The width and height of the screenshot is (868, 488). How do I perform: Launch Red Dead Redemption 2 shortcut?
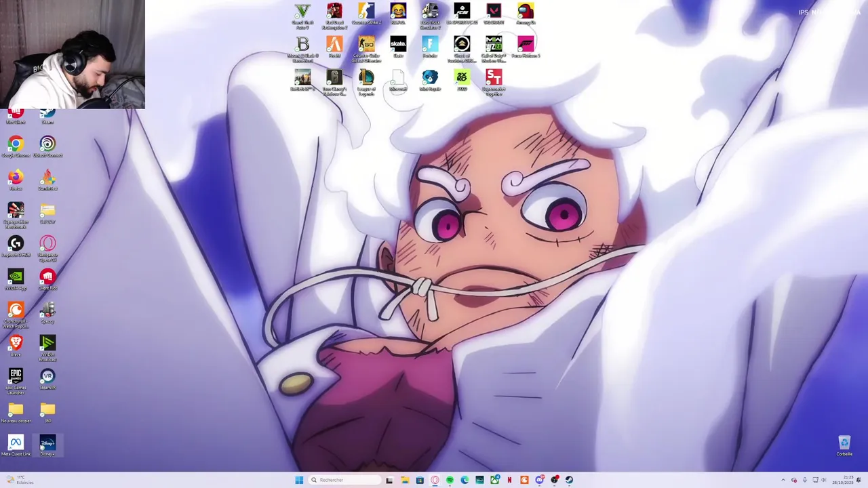[334, 16]
